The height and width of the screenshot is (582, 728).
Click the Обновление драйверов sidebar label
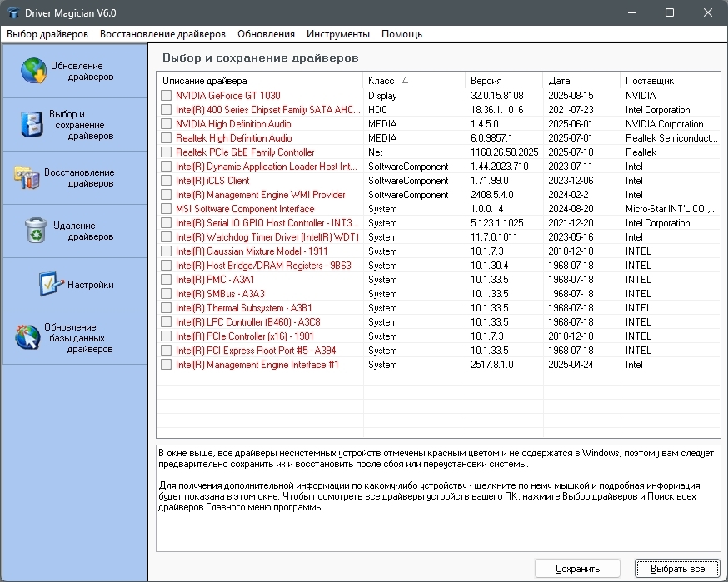(82, 71)
